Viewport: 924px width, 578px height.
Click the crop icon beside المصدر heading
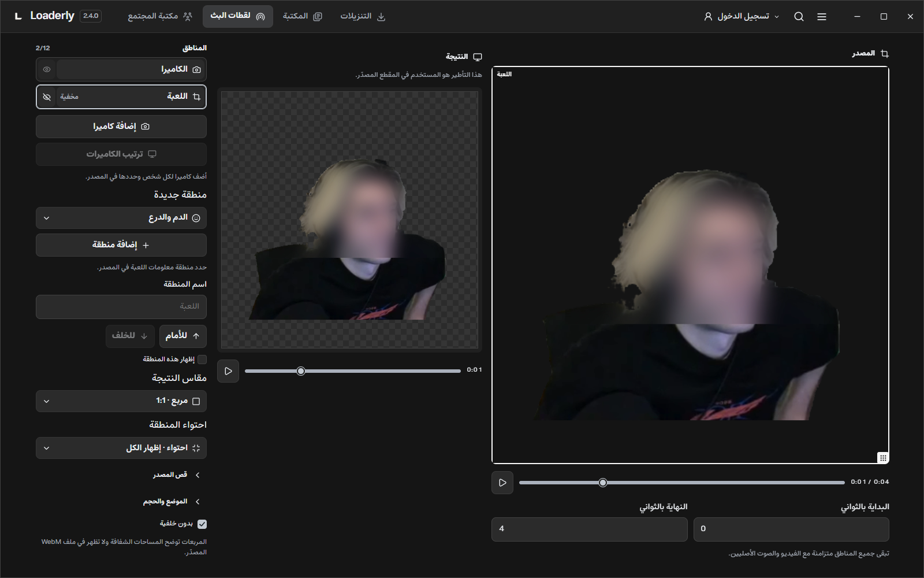point(885,54)
